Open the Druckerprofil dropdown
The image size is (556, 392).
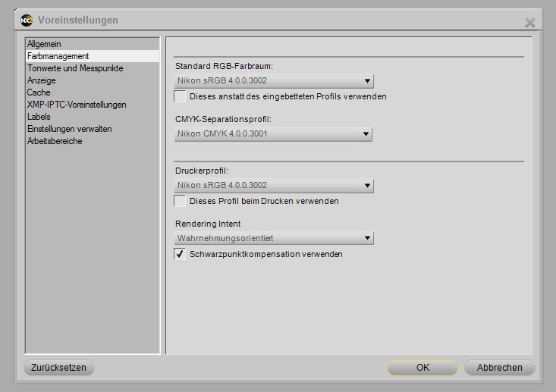(x=274, y=185)
